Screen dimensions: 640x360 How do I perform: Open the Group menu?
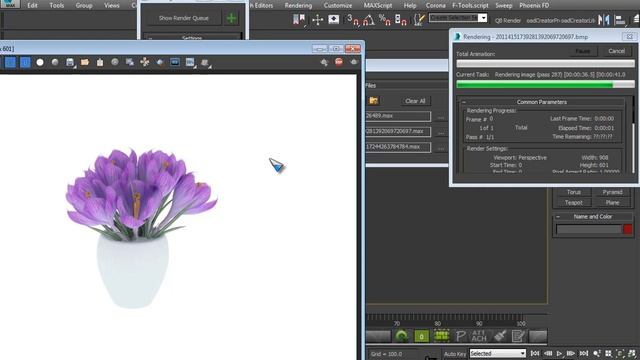[x=84, y=5]
